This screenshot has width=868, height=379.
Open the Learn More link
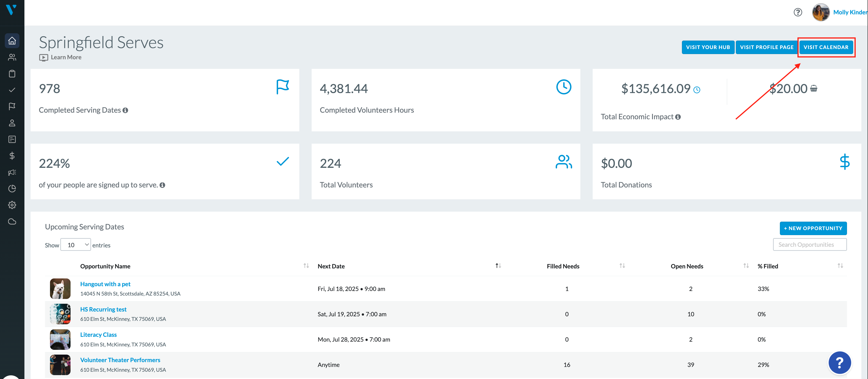66,57
